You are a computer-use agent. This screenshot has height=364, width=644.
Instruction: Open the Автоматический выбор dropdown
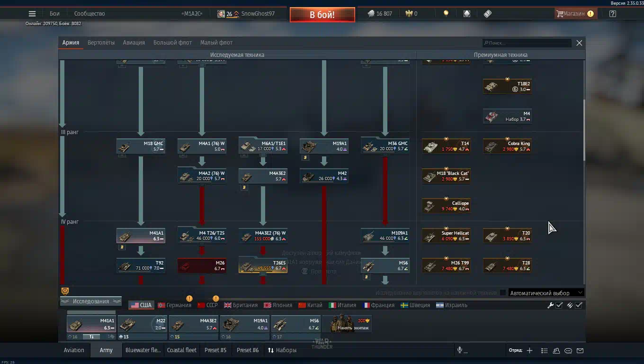point(546,293)
